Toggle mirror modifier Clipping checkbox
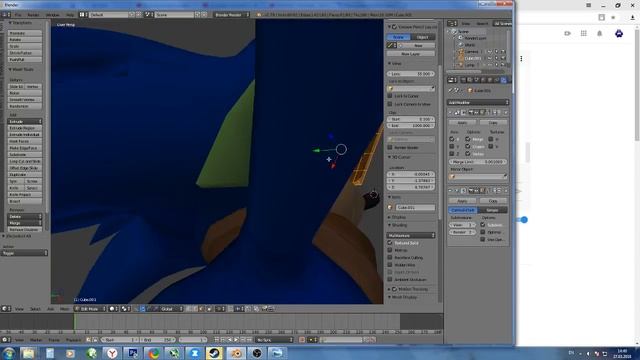Viewport: 640px width, 360px height. click(x=468, y=146)
